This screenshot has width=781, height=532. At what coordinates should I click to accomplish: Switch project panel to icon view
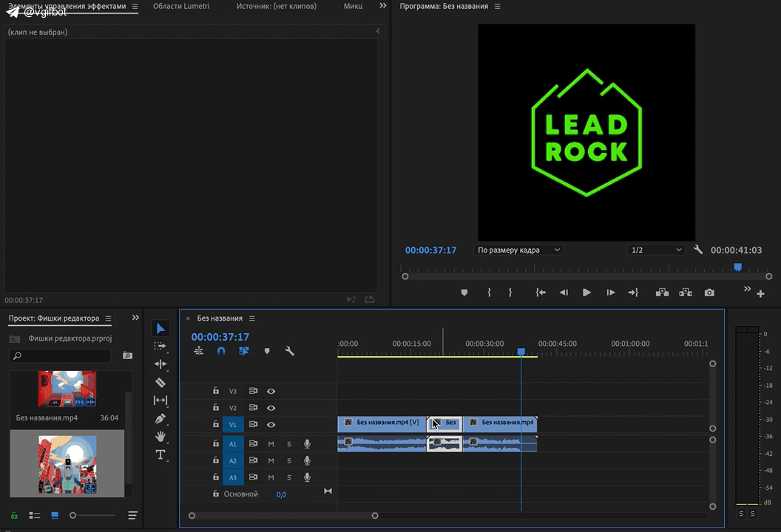point(55,516)
